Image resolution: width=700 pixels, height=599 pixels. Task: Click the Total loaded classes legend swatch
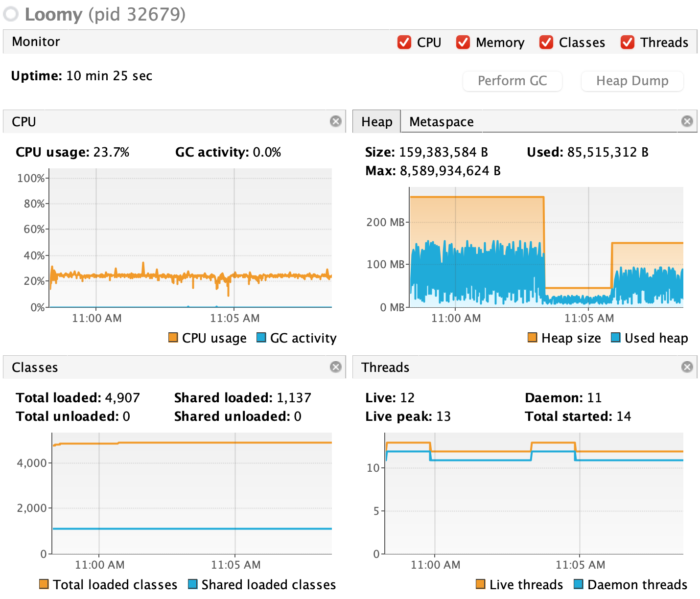pos(44,584)
